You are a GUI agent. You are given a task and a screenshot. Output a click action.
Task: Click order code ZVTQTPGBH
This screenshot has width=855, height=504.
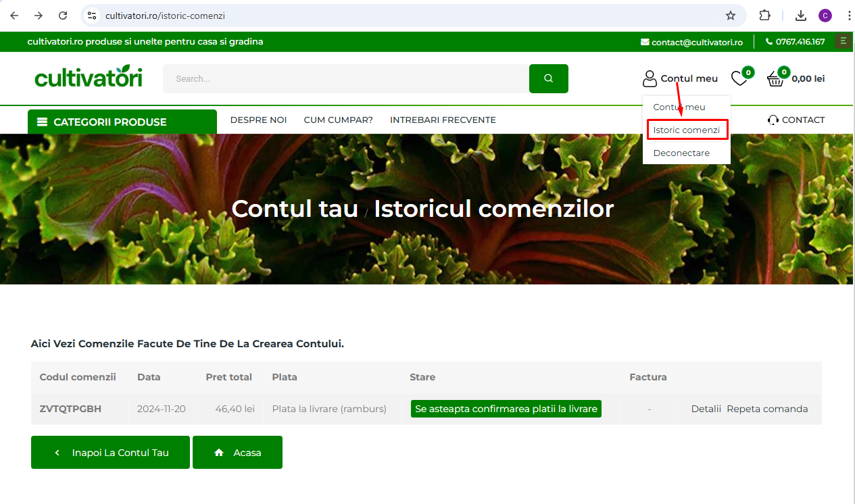[71, 409]
